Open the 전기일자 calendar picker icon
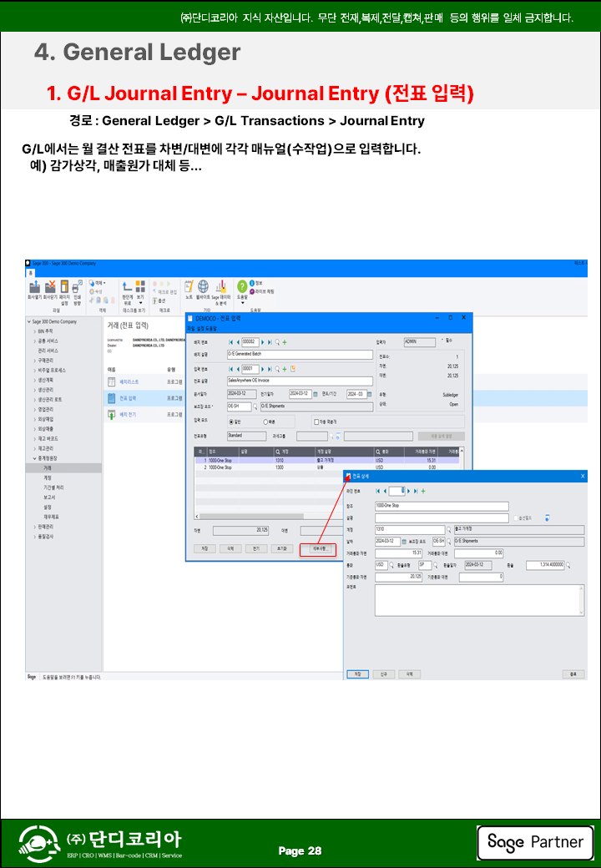 coord(316,394)
